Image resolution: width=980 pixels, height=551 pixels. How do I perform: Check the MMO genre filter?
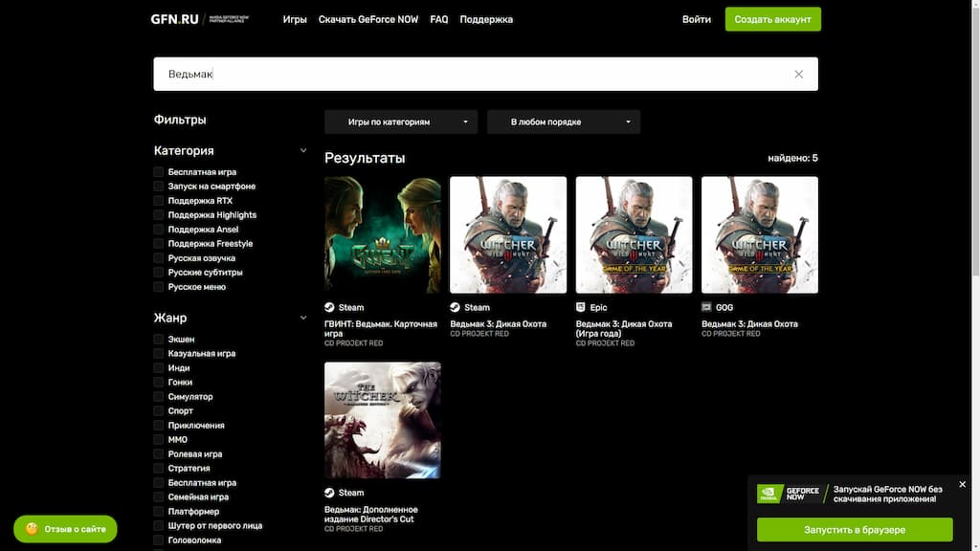coord(159,440)
